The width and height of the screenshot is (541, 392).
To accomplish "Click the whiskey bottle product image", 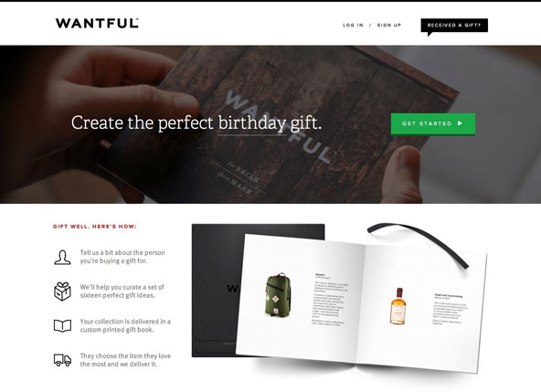I will coord(398,306).
